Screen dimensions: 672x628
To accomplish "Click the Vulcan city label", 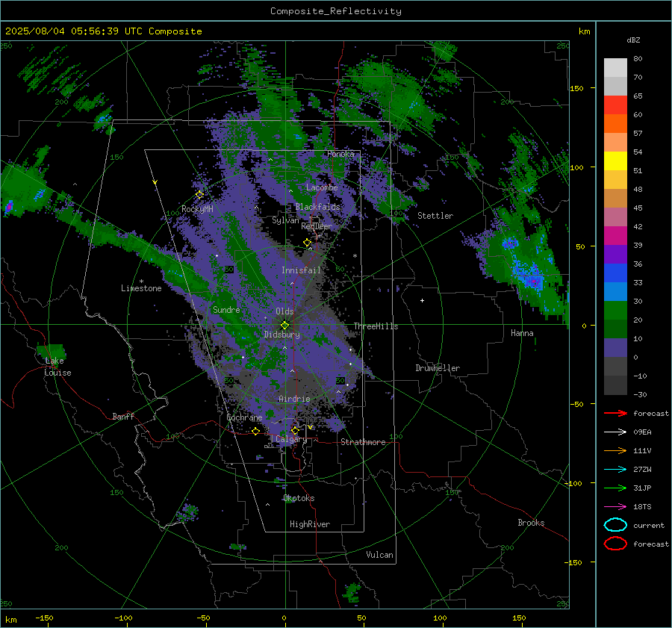I will [x=379, y=555].
